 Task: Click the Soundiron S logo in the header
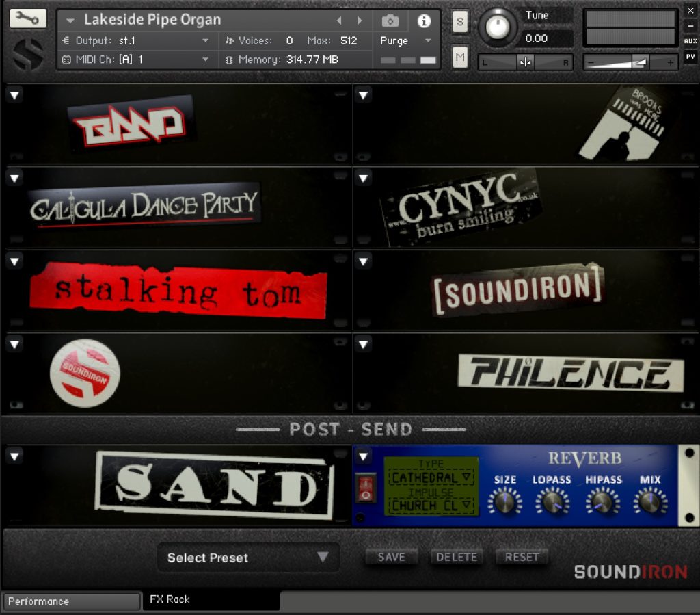pos(28,55)
